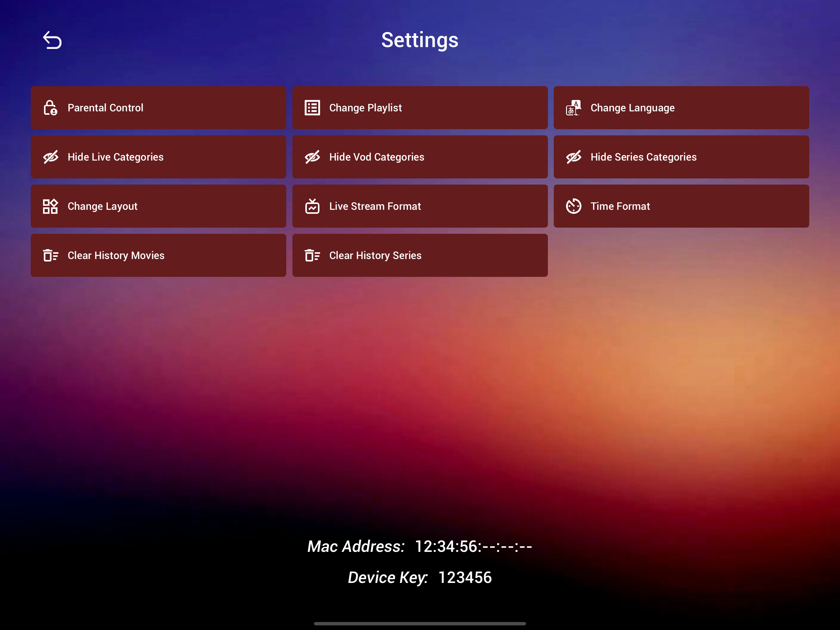Click crossed-eye icon for Hide Live Categories
Screen dimensions: 840x630
(x=50, y=157)
